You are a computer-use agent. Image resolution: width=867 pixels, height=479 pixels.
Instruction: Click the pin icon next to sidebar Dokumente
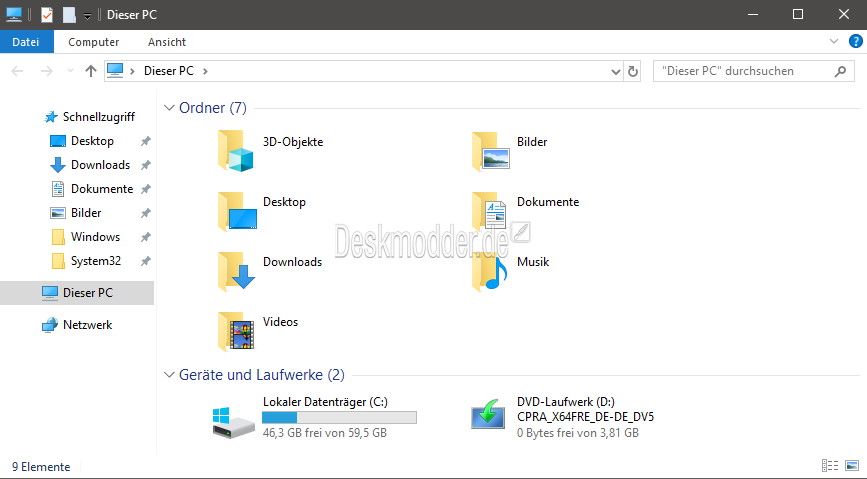pyautogui.click(x=145, y=189)
